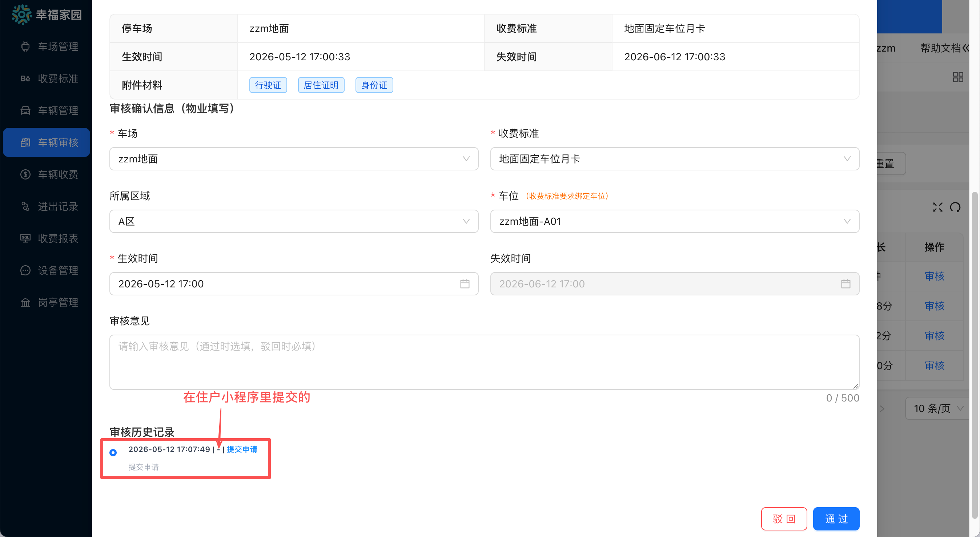Click the page vertical scrollbar
Viewport: 980px width, 537px height.
[x=975, y=355]
